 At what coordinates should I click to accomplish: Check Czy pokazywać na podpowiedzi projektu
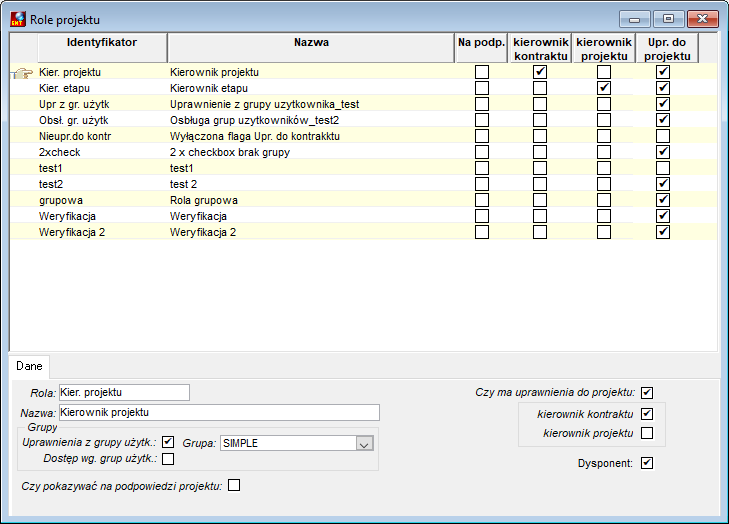coord(234,485)
